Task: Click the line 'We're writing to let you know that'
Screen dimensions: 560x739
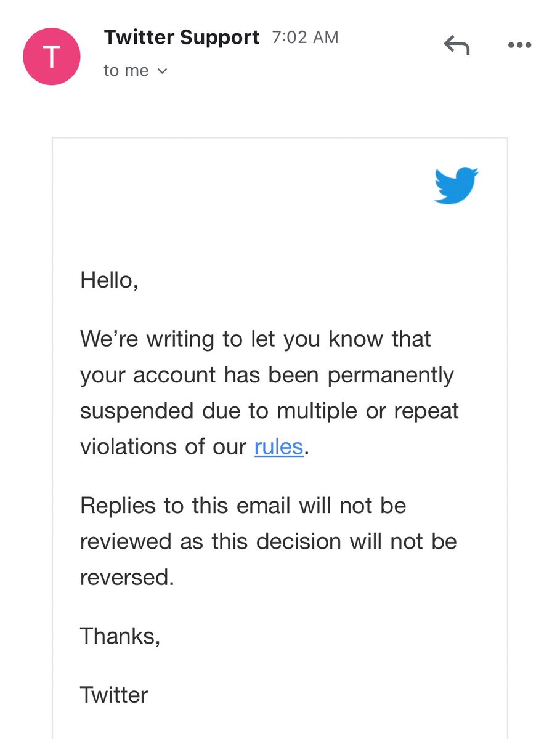Action: point(256,339)
